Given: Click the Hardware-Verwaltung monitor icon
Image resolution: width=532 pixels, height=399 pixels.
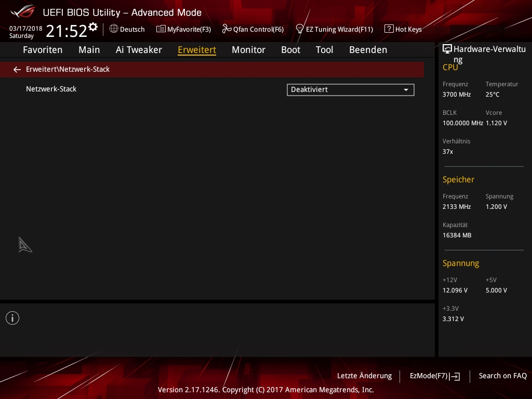Looking at the screenshot, I should 447,49.
